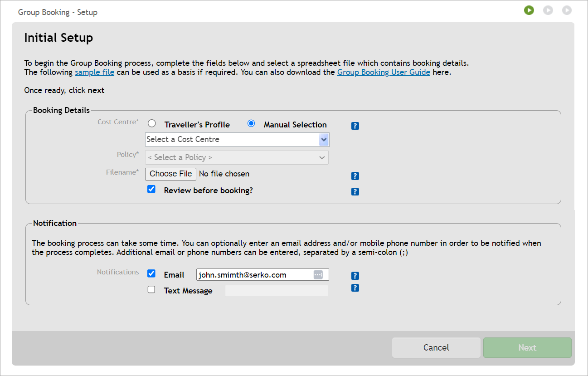Open the sample file link
This screenshot has height=376, width=588.
tap(94, 72)
